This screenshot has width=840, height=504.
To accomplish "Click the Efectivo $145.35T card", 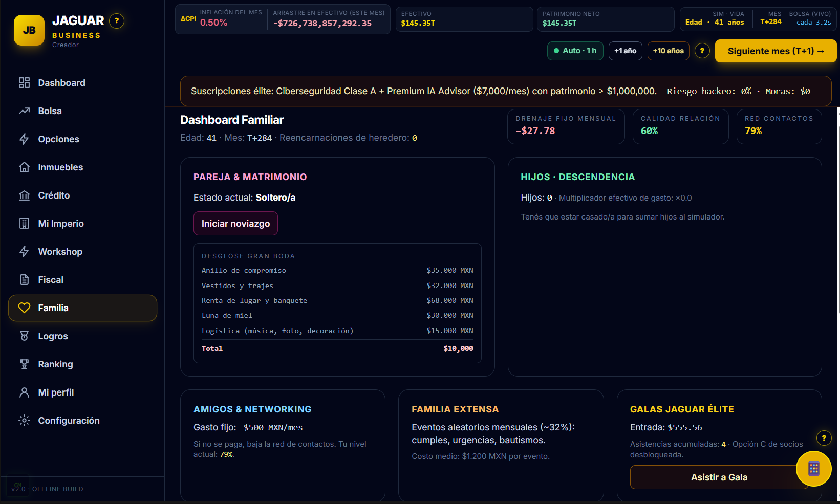I will point(464,19).
